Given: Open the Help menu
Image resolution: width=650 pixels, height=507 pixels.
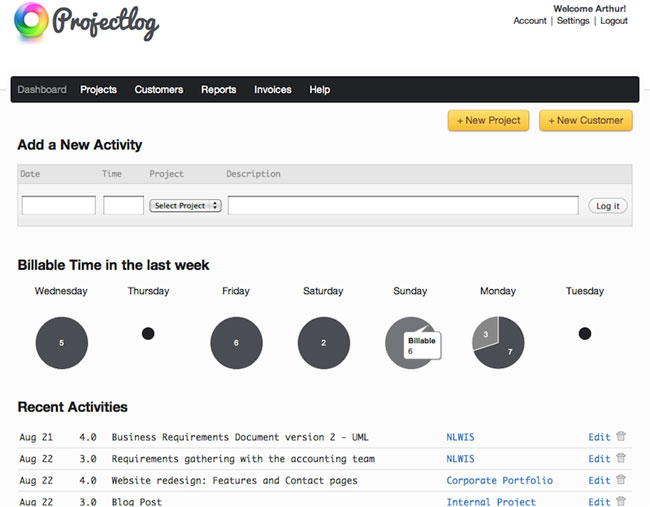Looking at the screenshot, I should (320, 90).
